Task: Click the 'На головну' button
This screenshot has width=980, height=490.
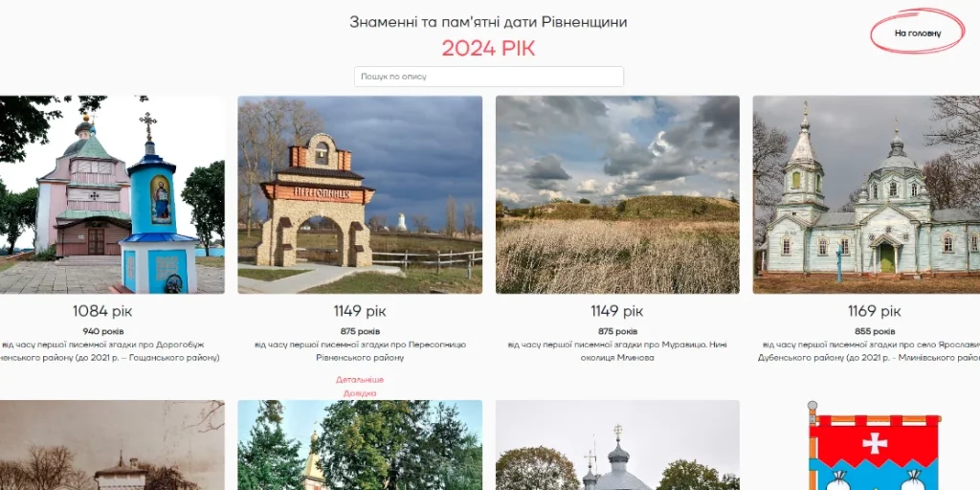Action: click(x=917, y=33)
